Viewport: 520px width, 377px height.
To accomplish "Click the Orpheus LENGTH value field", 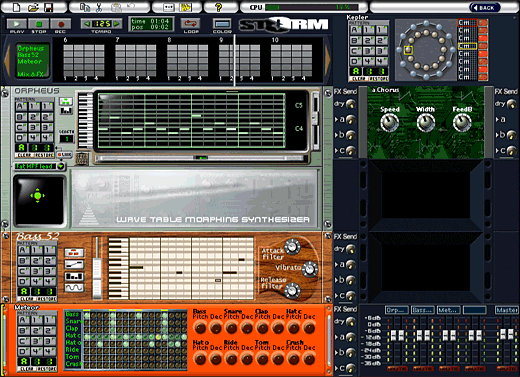I will (x=66, y=139).
